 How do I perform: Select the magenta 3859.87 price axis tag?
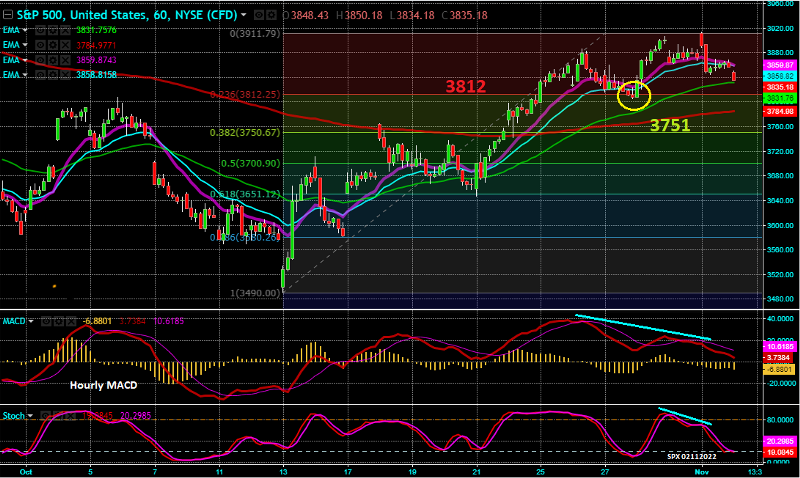[780, 65]
